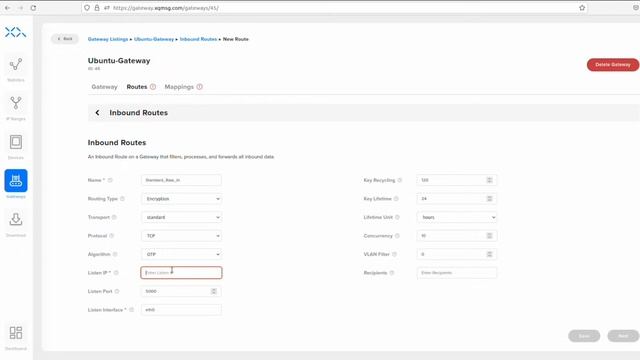Bookmark the page using the star icon
640x360 pixels.
[582, 8]
